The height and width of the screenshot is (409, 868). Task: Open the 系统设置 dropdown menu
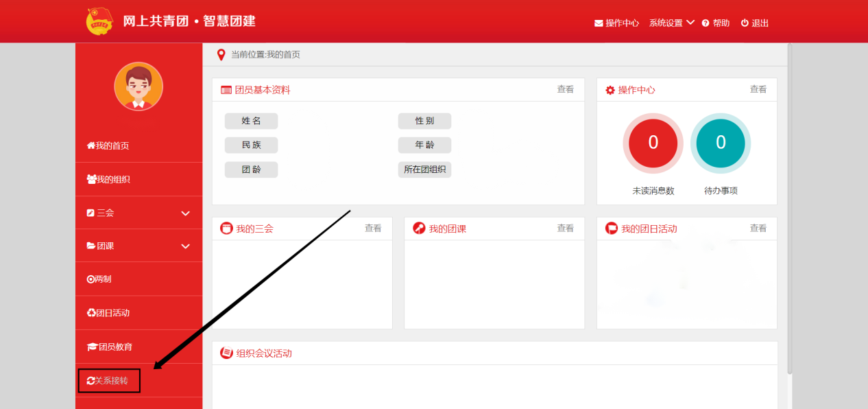[x=671, y=23]
